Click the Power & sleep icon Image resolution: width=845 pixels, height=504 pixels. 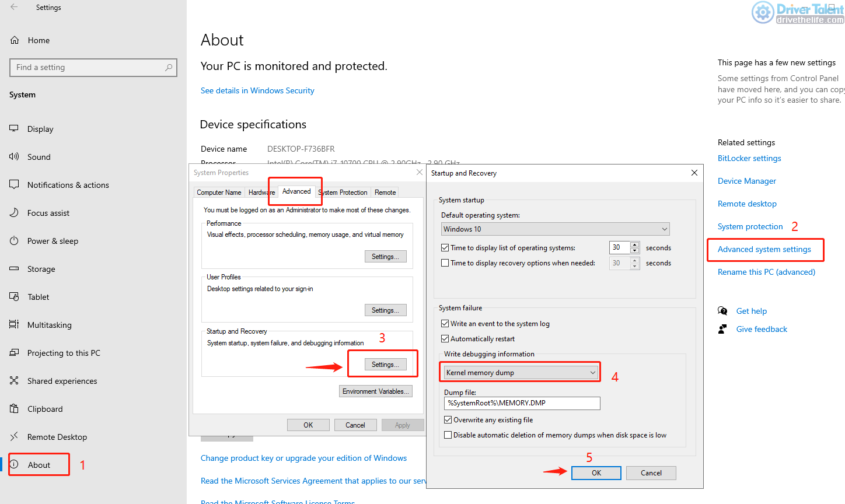pos(14,240)
